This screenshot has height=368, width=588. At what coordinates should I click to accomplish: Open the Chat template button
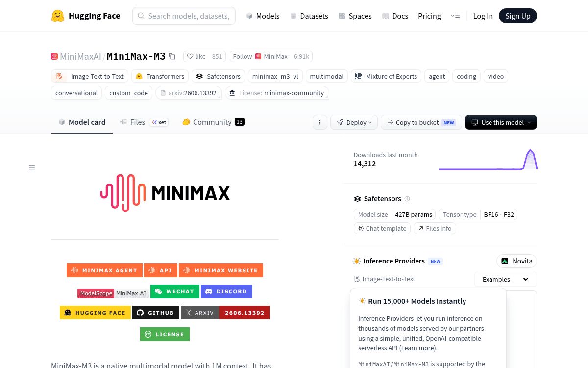[382, 228]
